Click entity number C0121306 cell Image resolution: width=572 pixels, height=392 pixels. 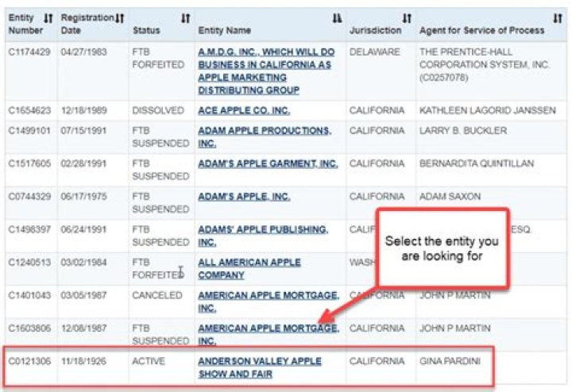click(x=29, y=361)
